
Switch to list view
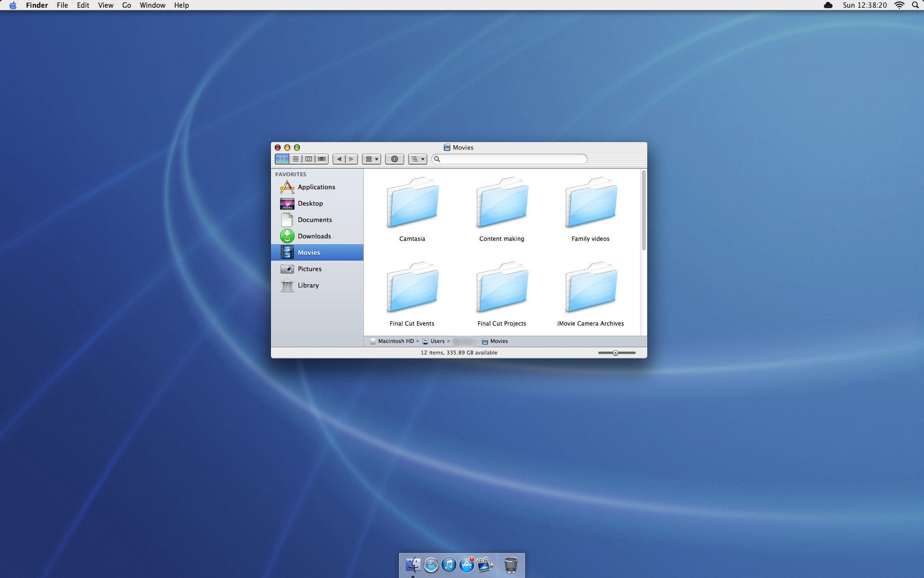coord(295,159)
